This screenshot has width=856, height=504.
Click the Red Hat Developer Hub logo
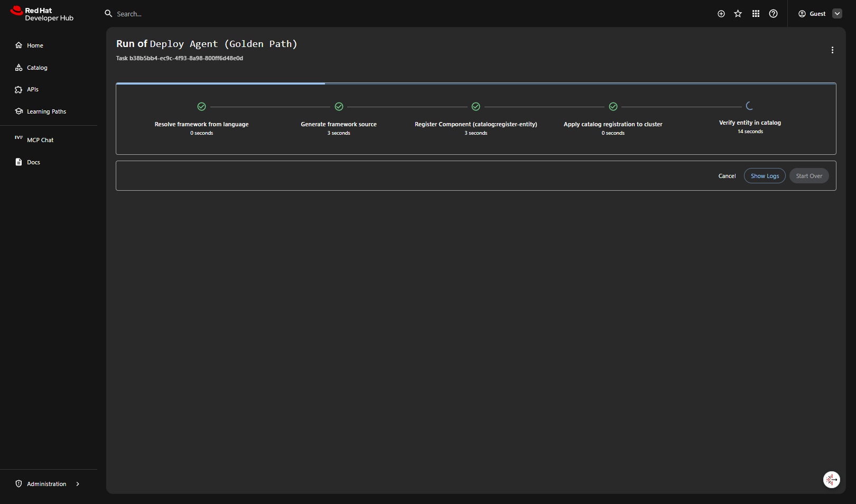pyautogui.click(x=42, y=14)
